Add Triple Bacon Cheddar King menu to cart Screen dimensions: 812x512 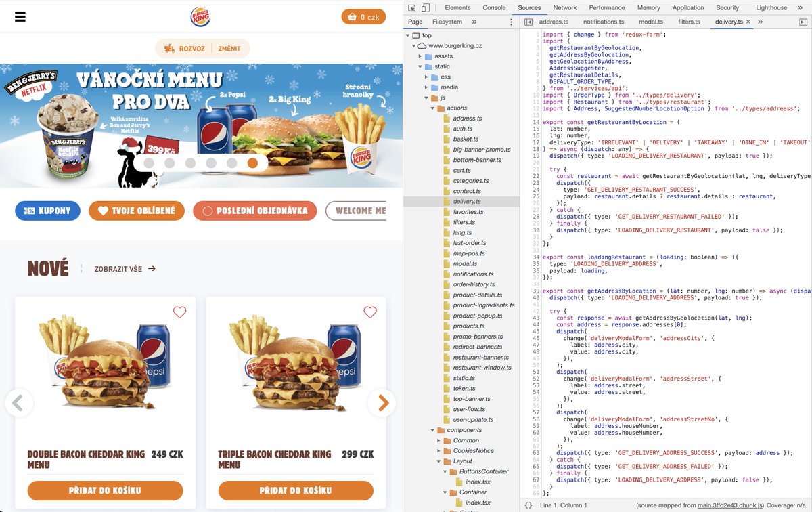pyautogui.click(x=295, y=490)
